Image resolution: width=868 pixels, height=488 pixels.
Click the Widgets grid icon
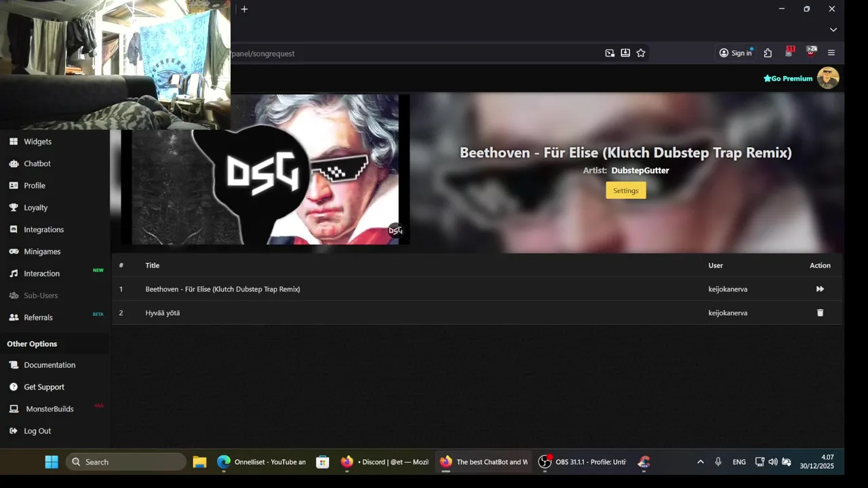14,142
